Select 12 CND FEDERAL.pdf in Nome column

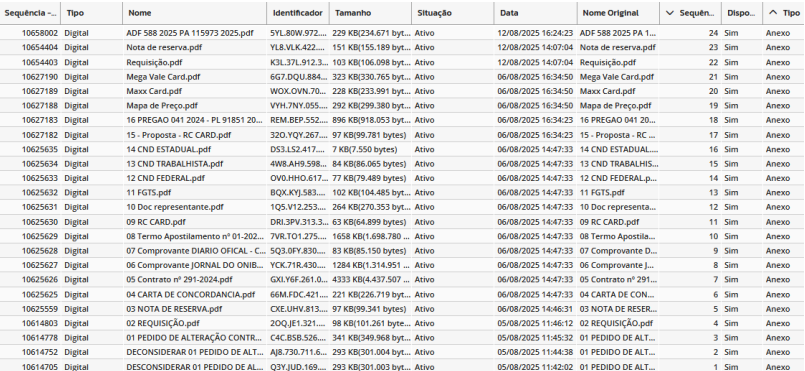pyautogui.click(x=165, y=178)
